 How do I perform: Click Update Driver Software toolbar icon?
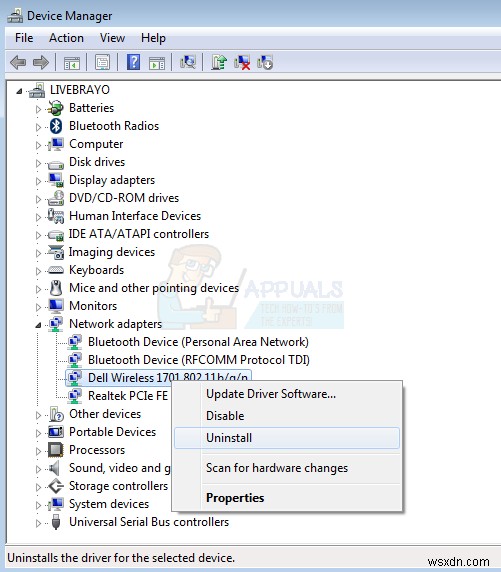coord(219,62)
